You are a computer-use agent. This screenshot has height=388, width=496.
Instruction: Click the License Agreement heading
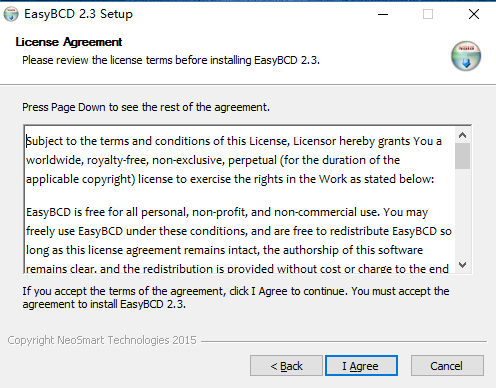click(x=69, y=42)
